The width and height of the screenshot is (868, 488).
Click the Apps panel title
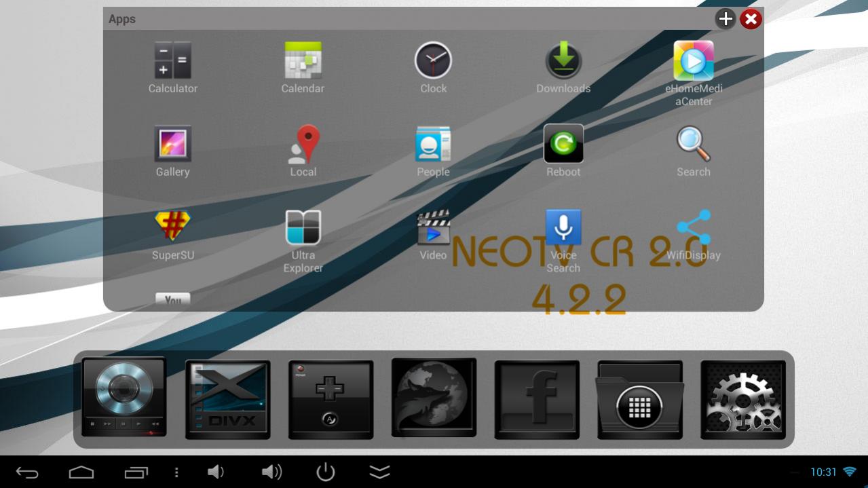click(x=122, y=19)
